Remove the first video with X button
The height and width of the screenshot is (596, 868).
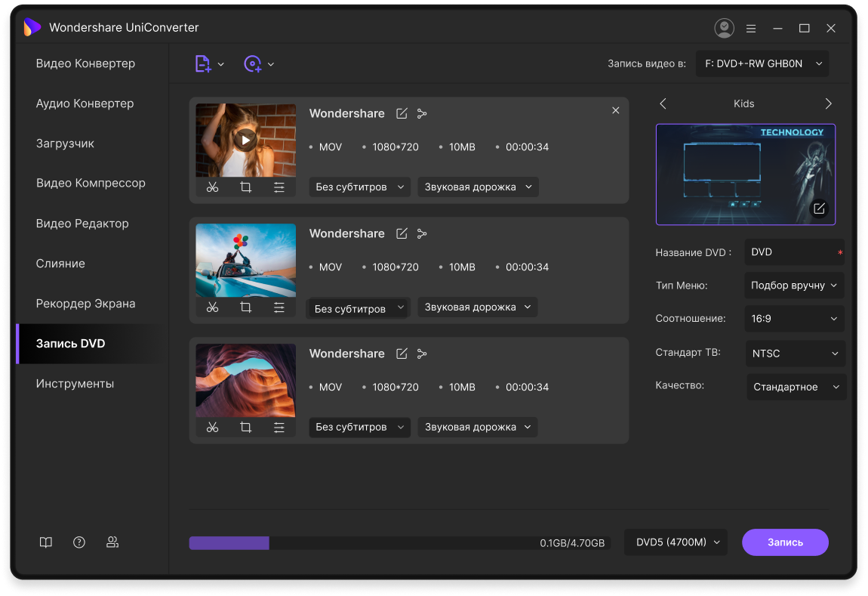coord(616,110)
